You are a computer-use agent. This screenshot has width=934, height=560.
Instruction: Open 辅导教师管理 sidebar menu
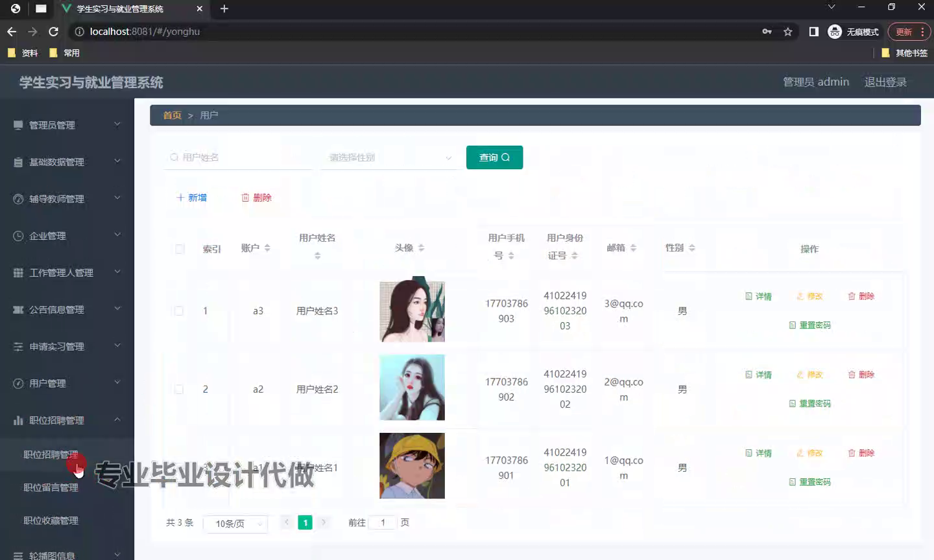(x=67, y=198)
